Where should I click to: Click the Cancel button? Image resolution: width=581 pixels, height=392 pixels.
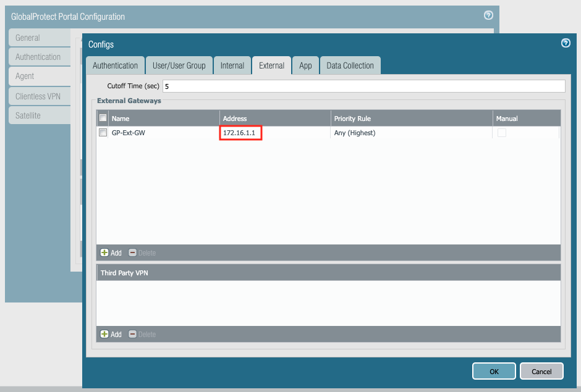541,371
